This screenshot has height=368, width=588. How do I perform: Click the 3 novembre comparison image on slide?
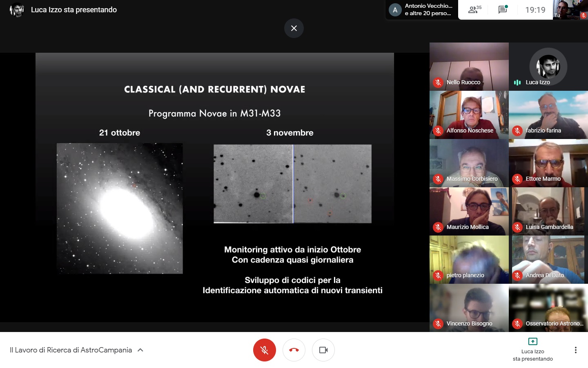click(292, 184)
